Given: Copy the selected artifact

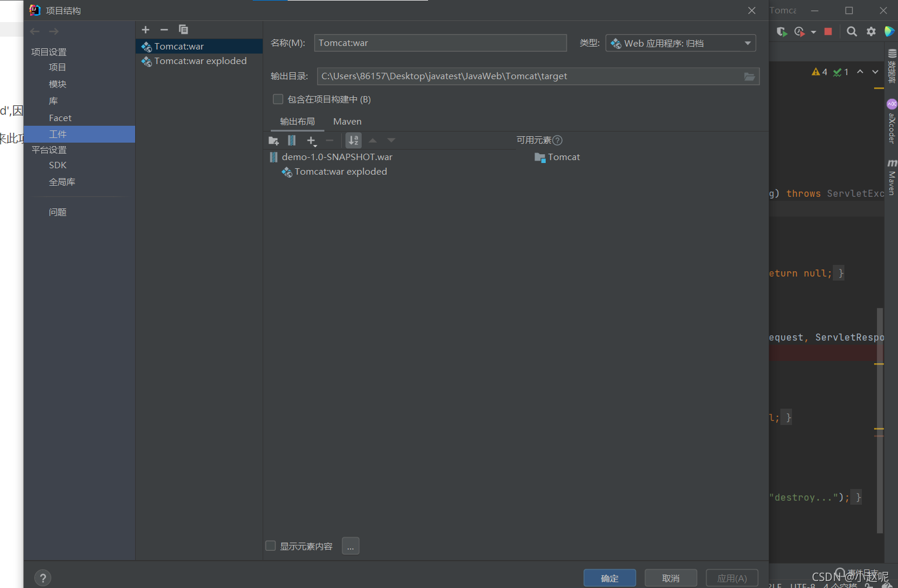Looking at the screenshot, I should pyautogui.click(x=183, y=30).
